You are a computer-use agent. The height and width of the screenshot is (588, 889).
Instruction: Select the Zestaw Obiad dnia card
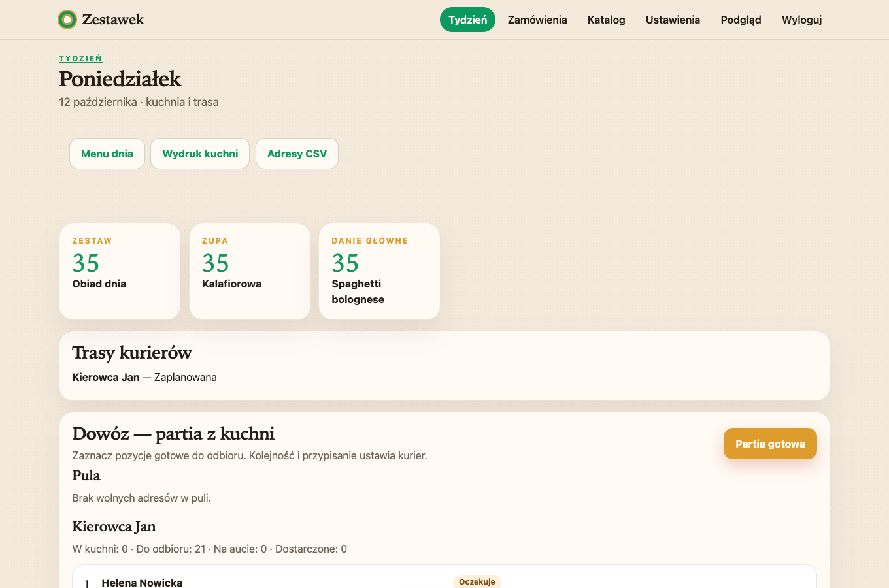120,271
